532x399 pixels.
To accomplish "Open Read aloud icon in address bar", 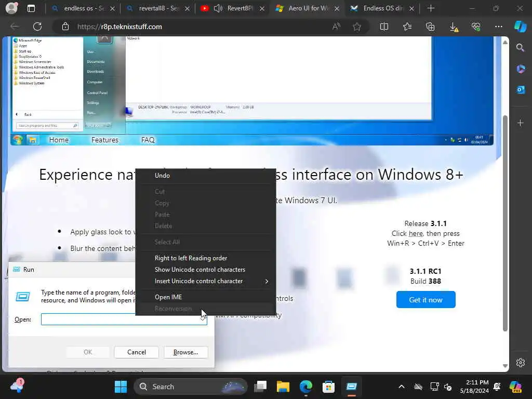I will pos(336,26).
